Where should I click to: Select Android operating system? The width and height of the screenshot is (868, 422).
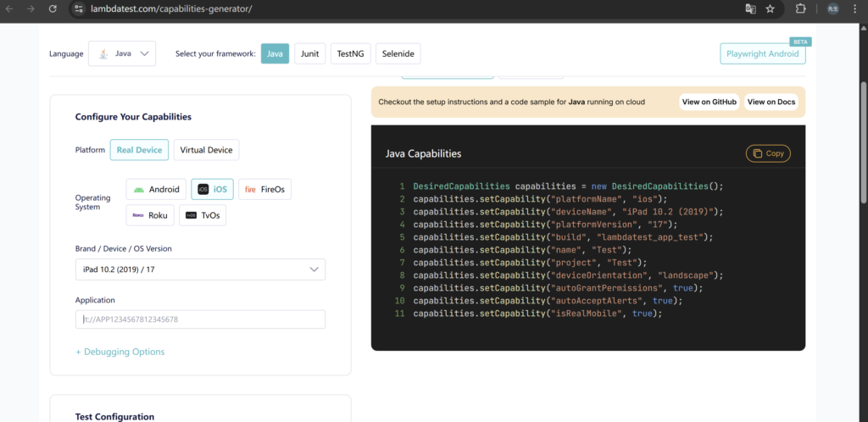point(156,189)
